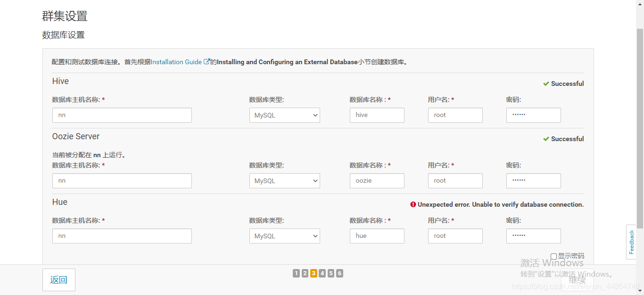644x295 pixels.
Task: Click the Oozie Server Successful checkmark icon
Action: (546, 139)
